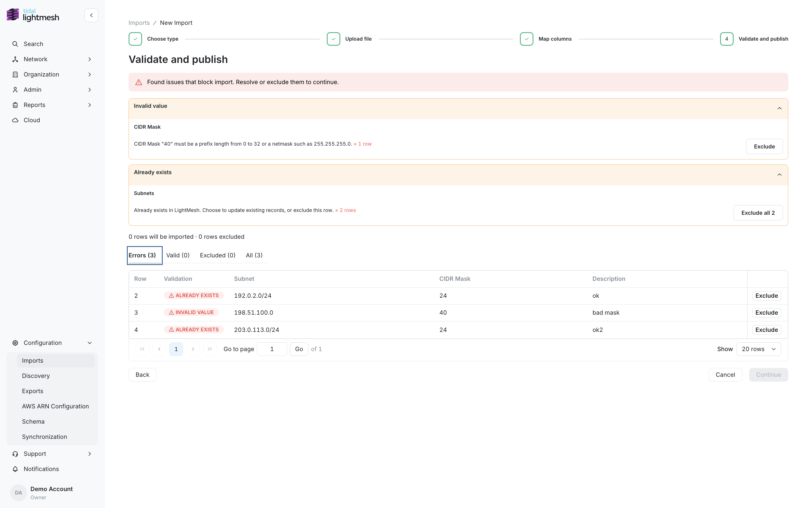Expand the Organization menu
812x508 pixels.
click(52, 74)
